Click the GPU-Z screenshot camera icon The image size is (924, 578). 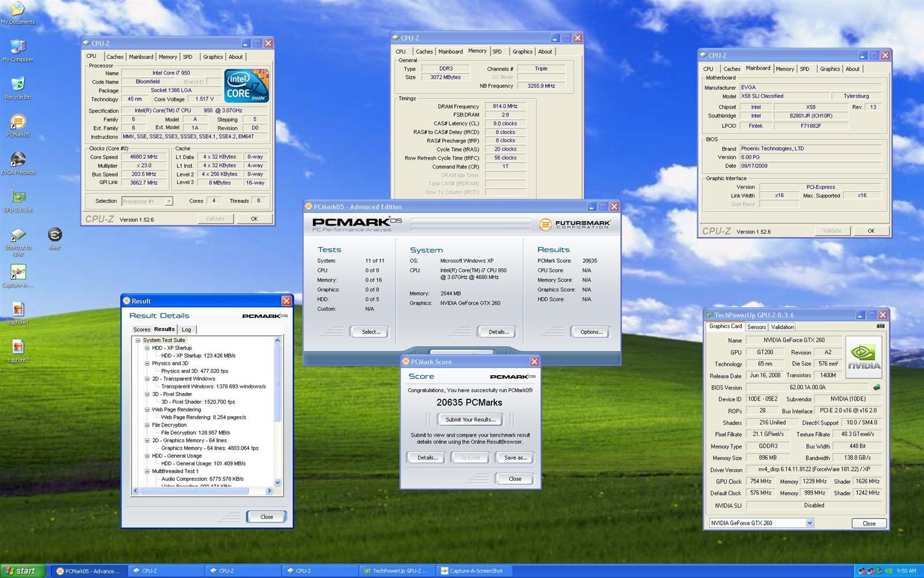pyautogui.click(x=880, y=327)
